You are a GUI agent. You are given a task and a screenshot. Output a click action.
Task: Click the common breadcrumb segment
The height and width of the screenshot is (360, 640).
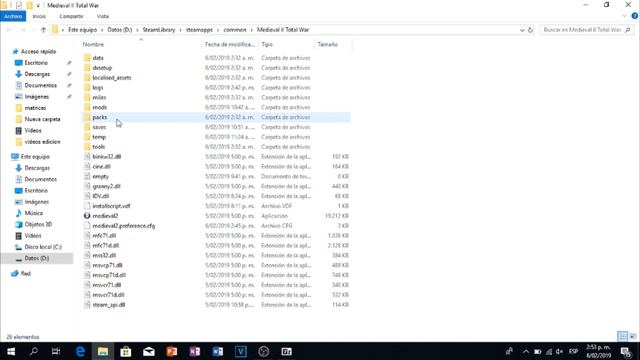pos(235,30)
